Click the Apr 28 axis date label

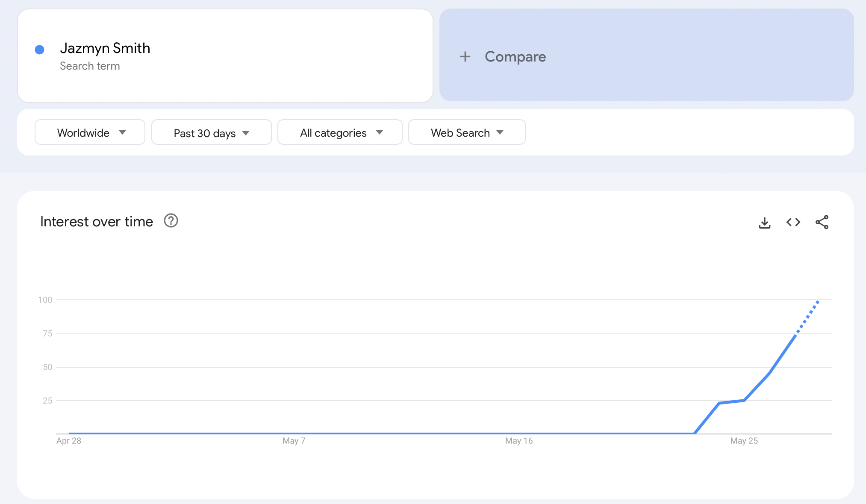[68, 441]
